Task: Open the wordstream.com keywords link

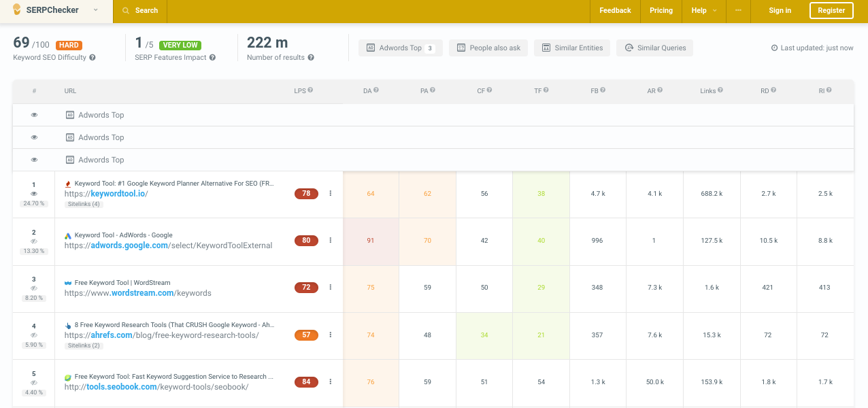Action: coord(138,293)
